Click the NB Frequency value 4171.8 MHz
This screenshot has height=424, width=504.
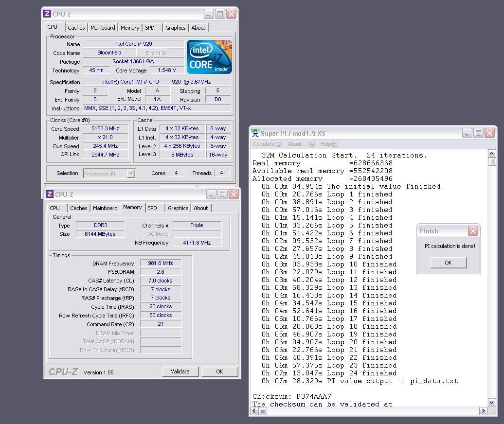(x=197, y=243)
